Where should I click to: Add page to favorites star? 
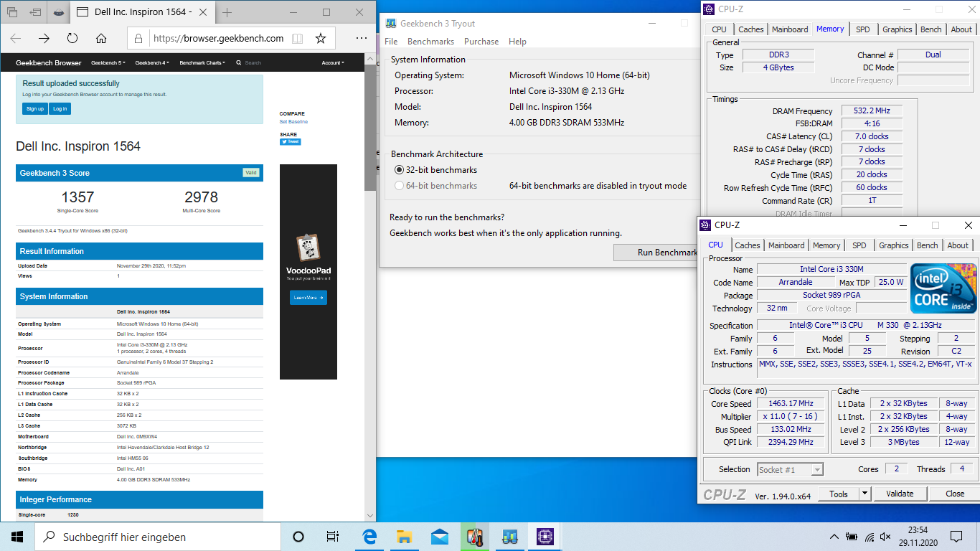tap(321, 39)
